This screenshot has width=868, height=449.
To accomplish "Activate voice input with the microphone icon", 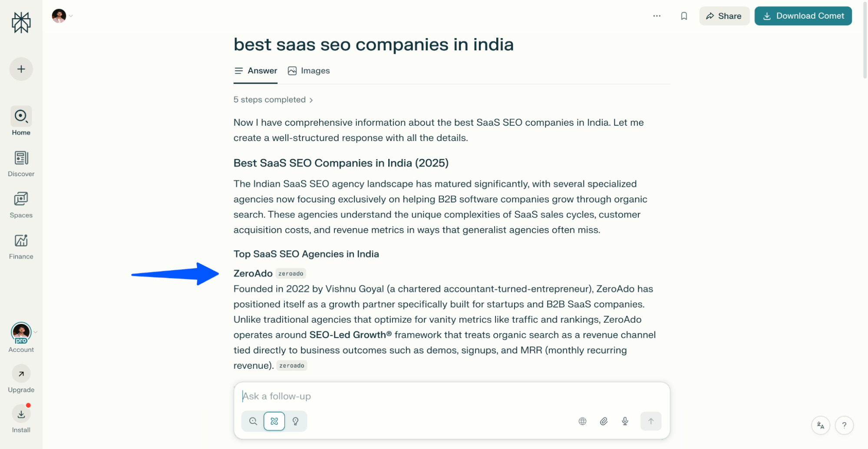I will (625, 421).
